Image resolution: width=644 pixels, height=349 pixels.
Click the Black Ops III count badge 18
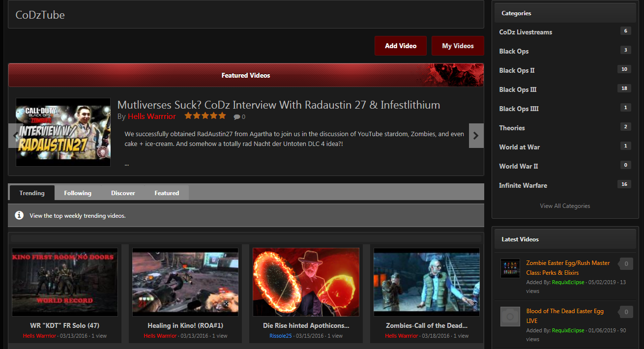pos(624,88)
